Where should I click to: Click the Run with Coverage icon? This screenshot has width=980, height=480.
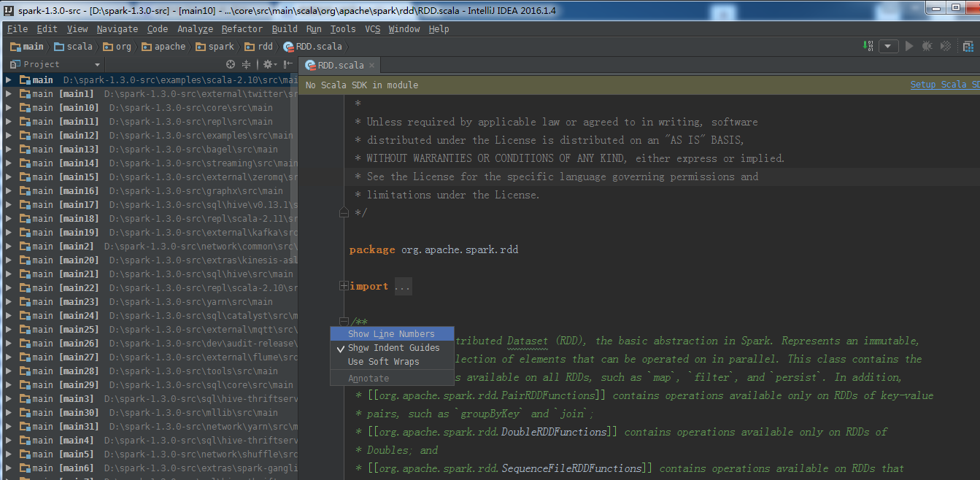point(946,46)
